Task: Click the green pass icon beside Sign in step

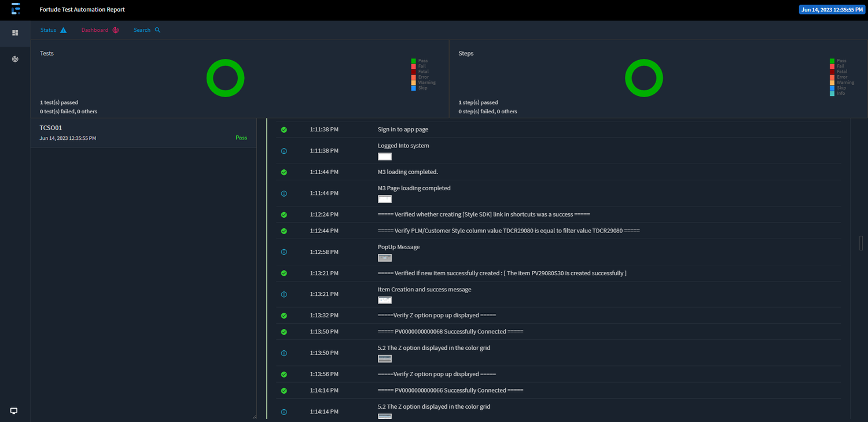Action: (284, 129)
